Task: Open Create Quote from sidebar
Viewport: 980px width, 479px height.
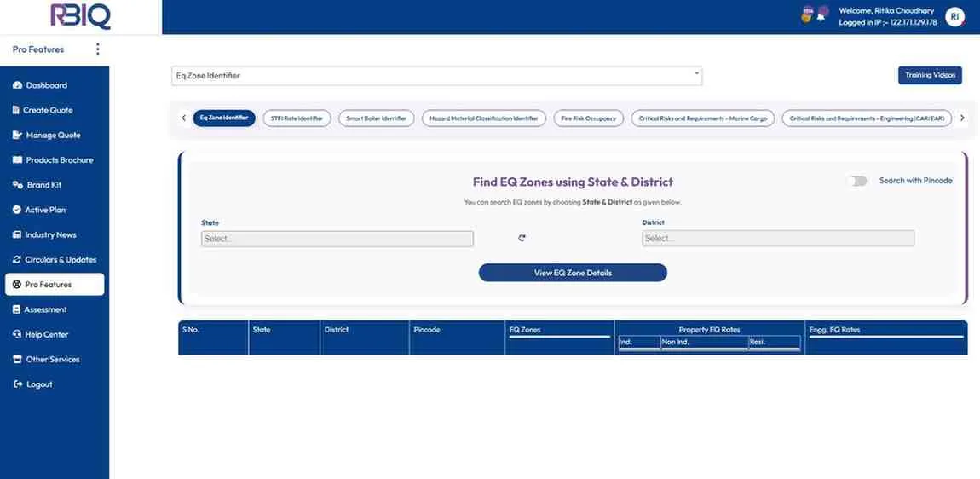Action: 48,110
